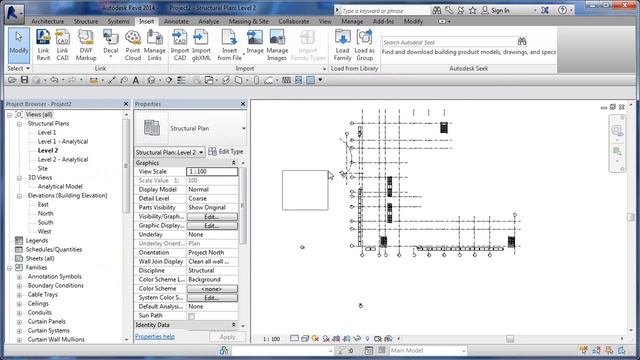Screen dimensions: 640x360
Task: Click the navigation wheel icon in the view
Action: coord(616,131)
